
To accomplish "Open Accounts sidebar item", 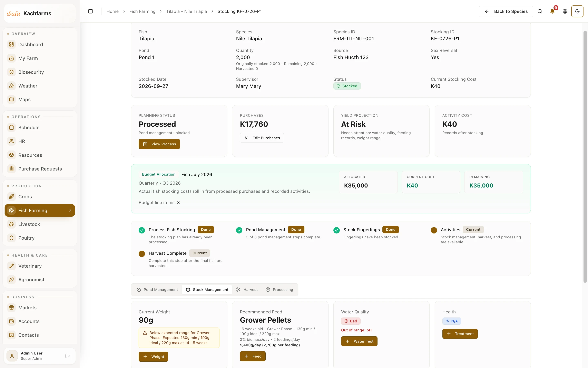I will (x=40, y=321).
